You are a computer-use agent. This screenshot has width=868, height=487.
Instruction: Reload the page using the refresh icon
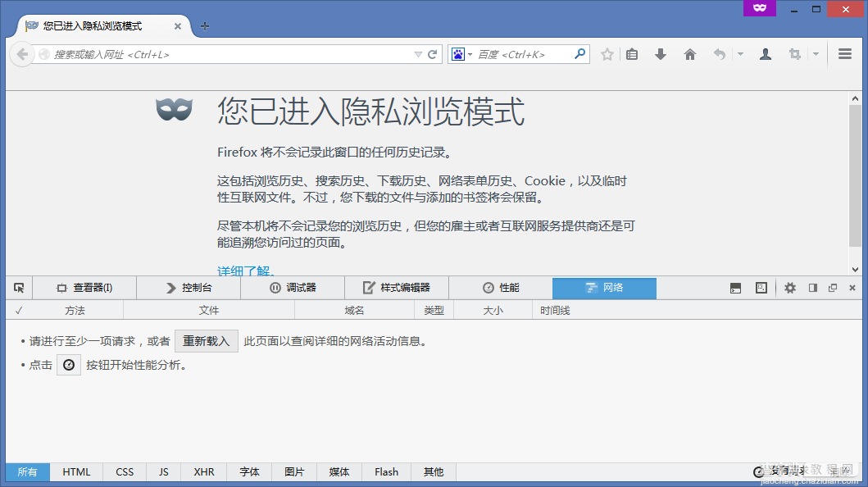click(432, 54)
